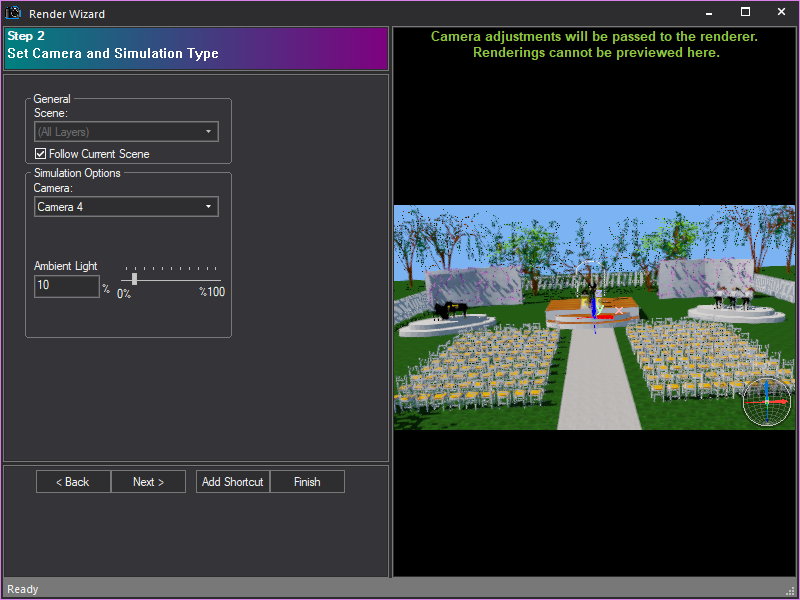This screenshot has height=600, width=800.
Task: Click Finish to complete the Render Wizard
Action: (307, 481)
